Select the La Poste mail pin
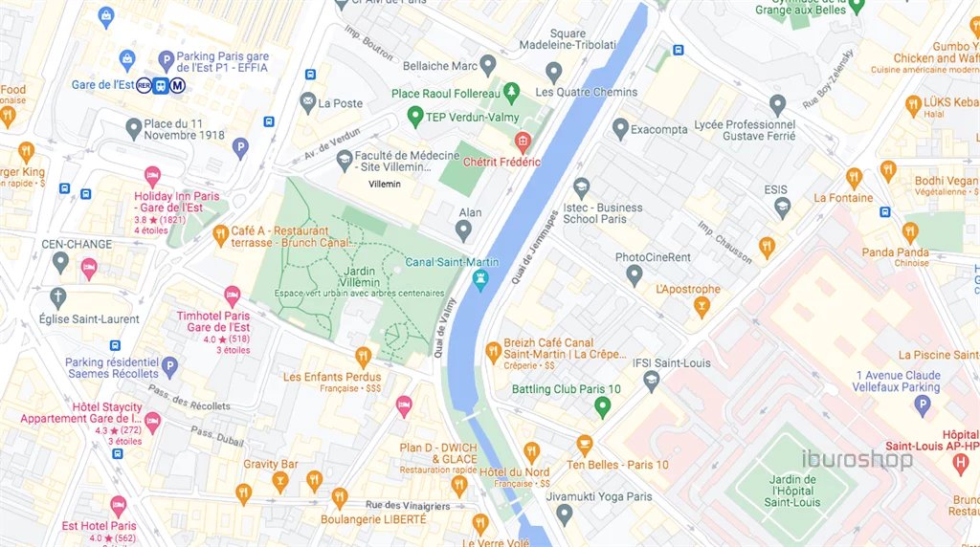The image size is (980, 547). tap(308, 103)
